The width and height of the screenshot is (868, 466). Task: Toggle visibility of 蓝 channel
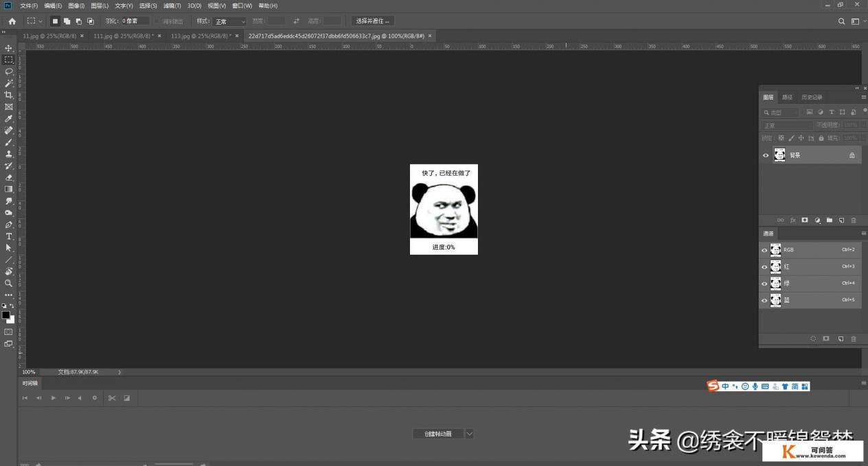click(764, 300)
